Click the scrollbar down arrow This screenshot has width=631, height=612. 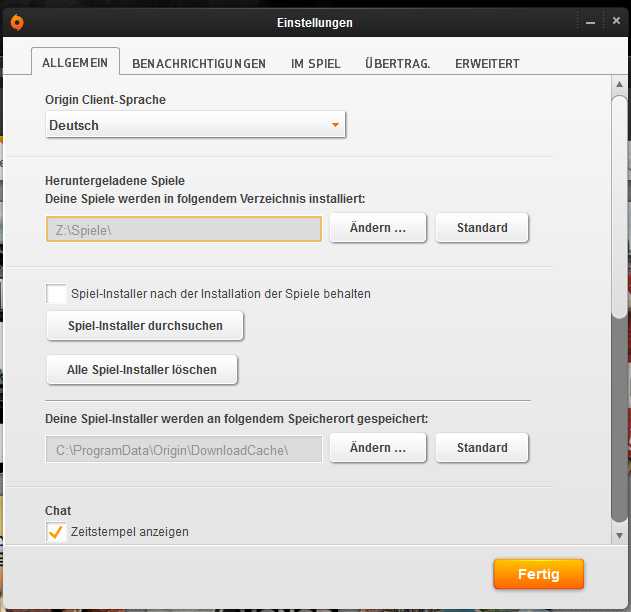click(619, 535)
